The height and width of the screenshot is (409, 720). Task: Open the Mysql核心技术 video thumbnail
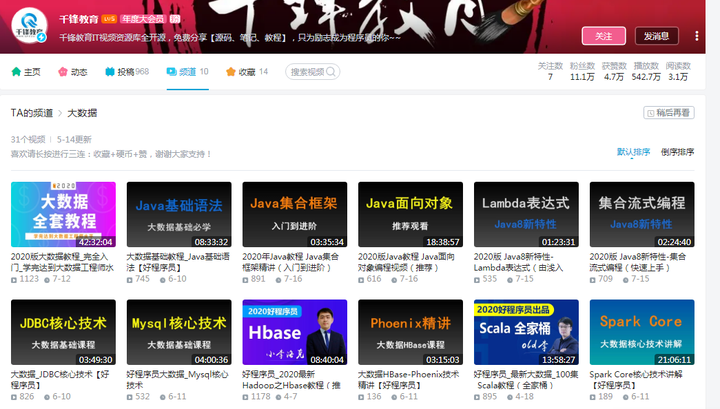point(179,332)
